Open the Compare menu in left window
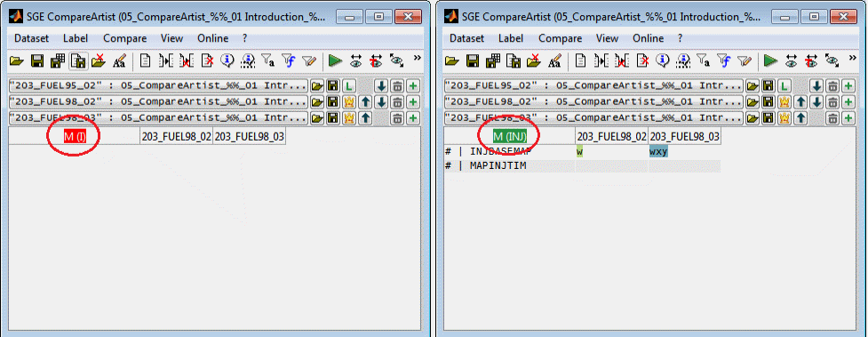The width and height of the screenshot is (868, 337). [125, 38]
